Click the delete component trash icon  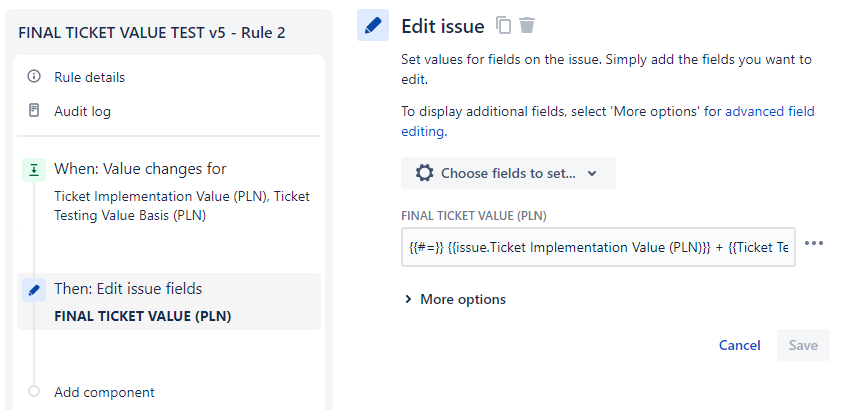click(x=527, y=26)
